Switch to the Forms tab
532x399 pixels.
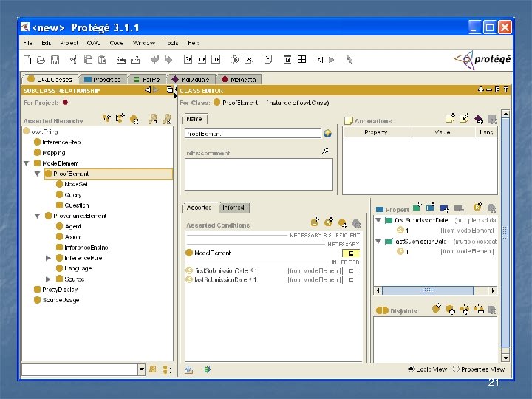point(147,80)
